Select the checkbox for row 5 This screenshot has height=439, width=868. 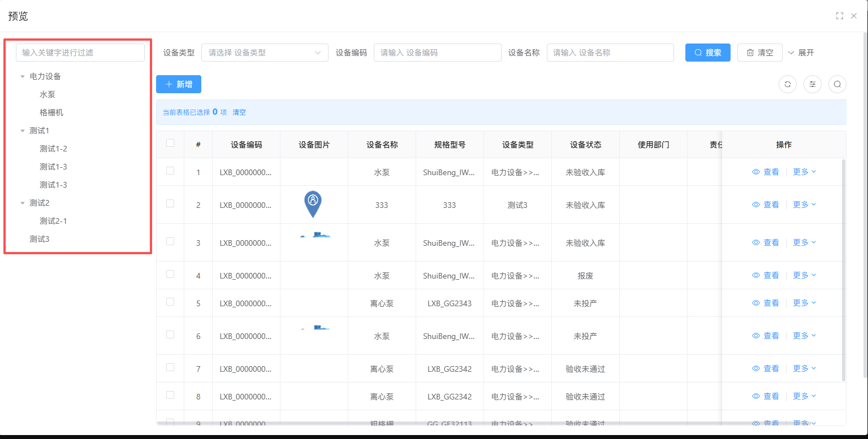coord(170,302)
